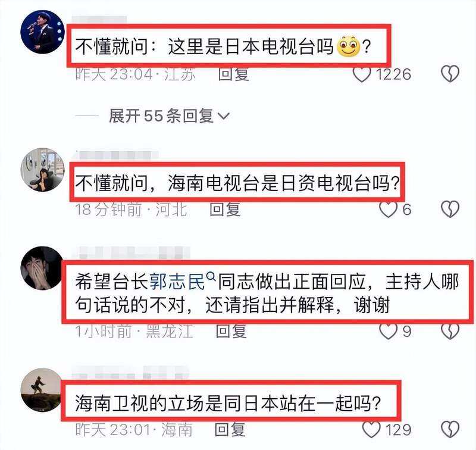
Task: Dislike the comment mentioning 郭志民
Action: click(450, 331)
